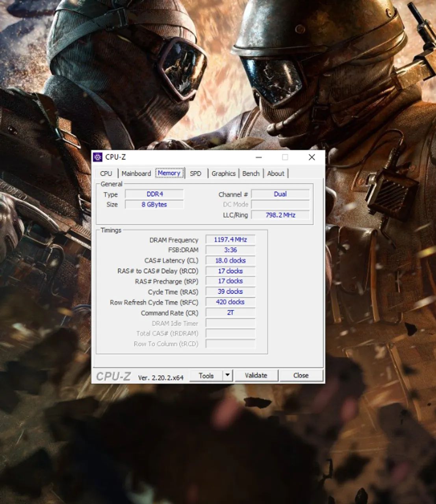
Task: Click the Row Refresh Cycle Time (tRFC) label
Action: click(154, 302)
